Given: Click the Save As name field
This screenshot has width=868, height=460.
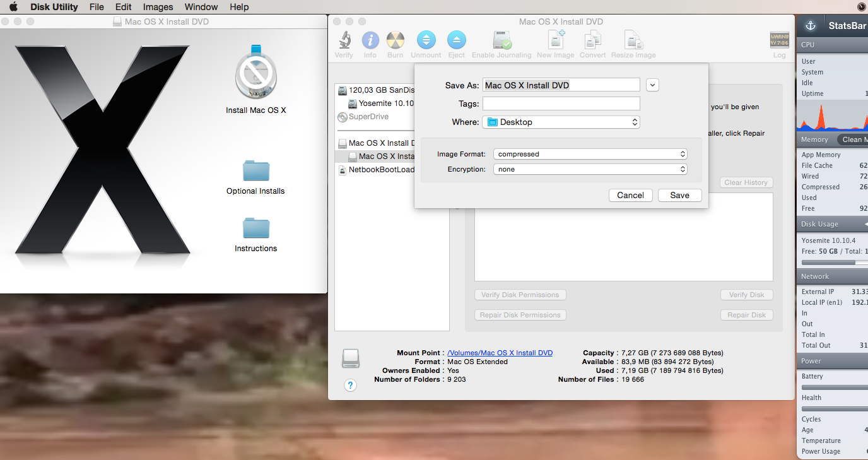Looking at the screenshot, I should pos(561,85).
